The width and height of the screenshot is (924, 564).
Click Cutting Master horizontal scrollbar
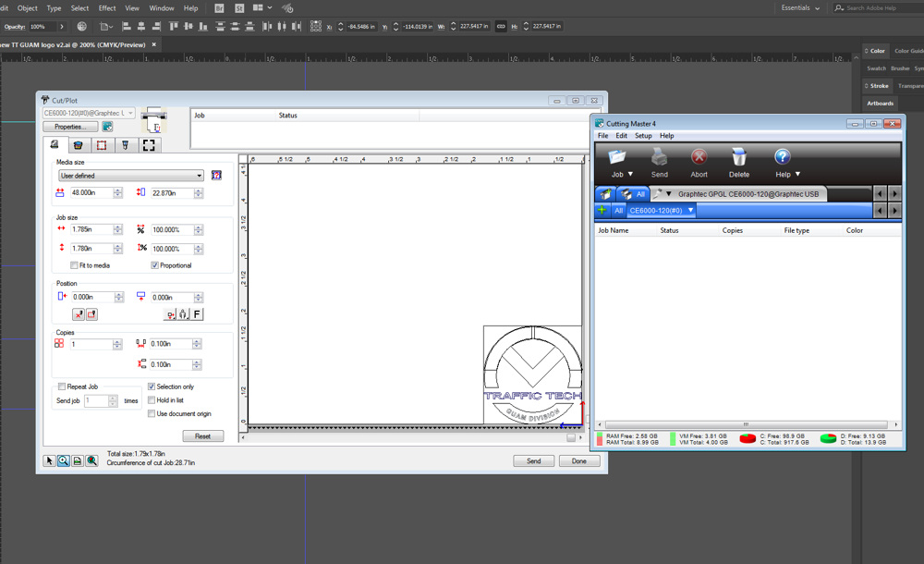point(747,424)
